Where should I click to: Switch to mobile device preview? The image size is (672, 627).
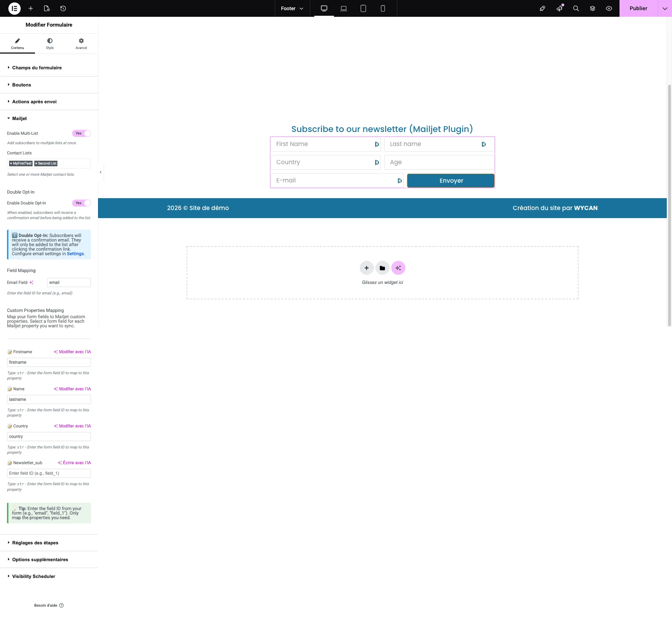(383, 8)
